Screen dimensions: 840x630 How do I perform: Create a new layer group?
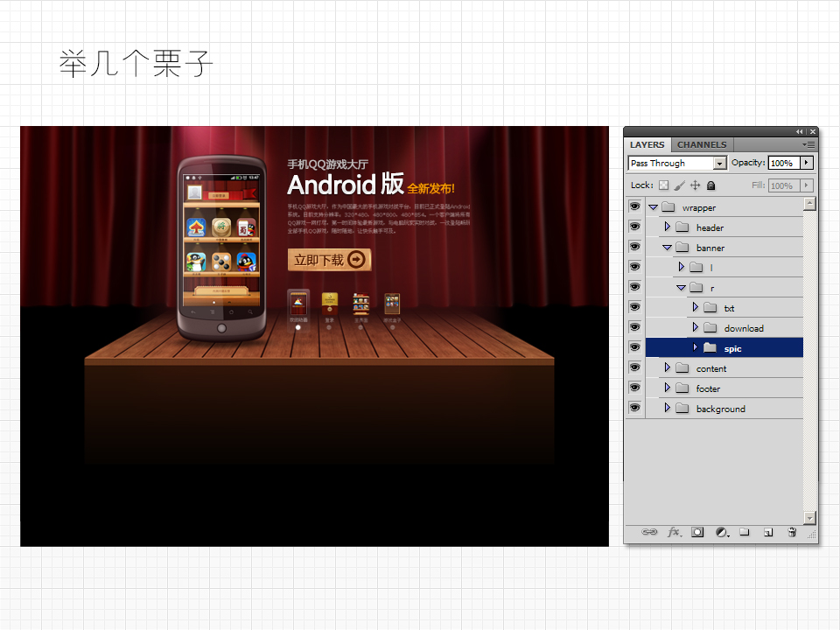[745, 532]
